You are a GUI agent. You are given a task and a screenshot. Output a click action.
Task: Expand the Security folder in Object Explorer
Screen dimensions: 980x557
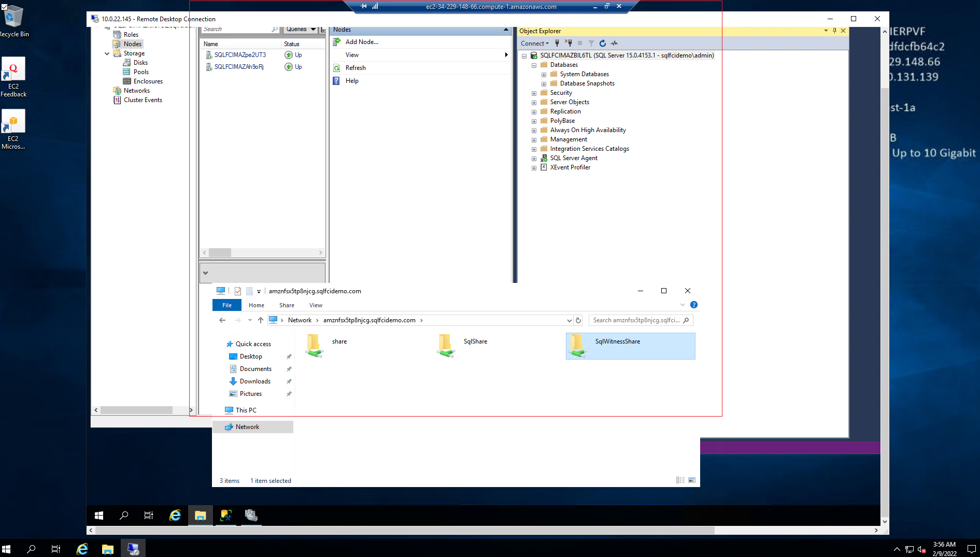pyautogui.click(x=534, y=93)
